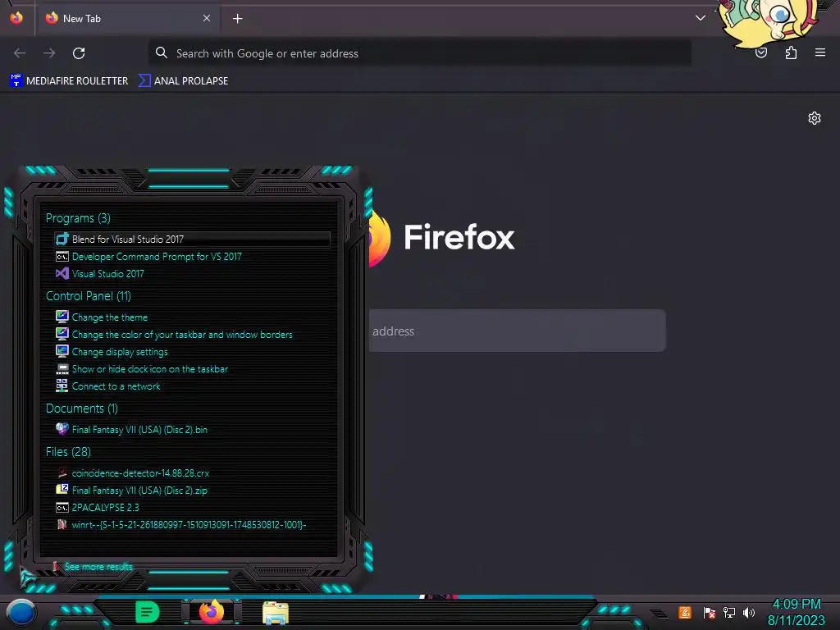
Task: Click the 2PACALYPSE 2.3 console icon
Action: tap(62, 507)
